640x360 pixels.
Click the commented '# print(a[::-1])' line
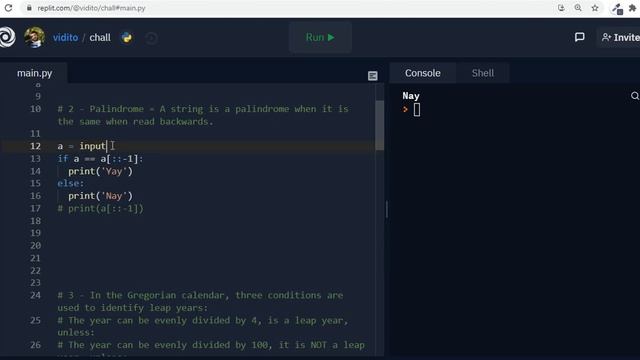(100, 209)
